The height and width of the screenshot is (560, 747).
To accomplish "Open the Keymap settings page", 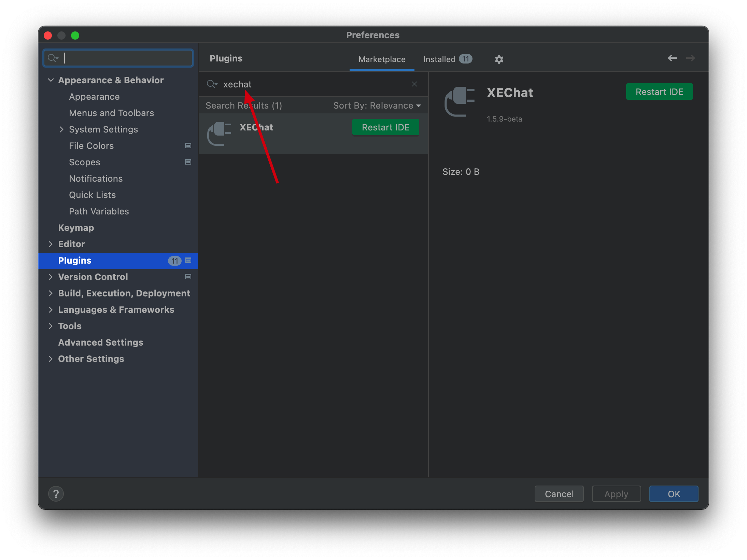I will click(x=76, y=228).
